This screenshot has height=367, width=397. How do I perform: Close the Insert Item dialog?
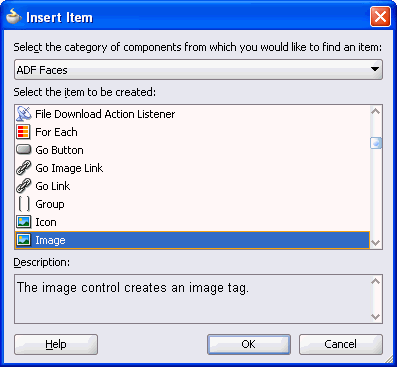coord(380,16)
